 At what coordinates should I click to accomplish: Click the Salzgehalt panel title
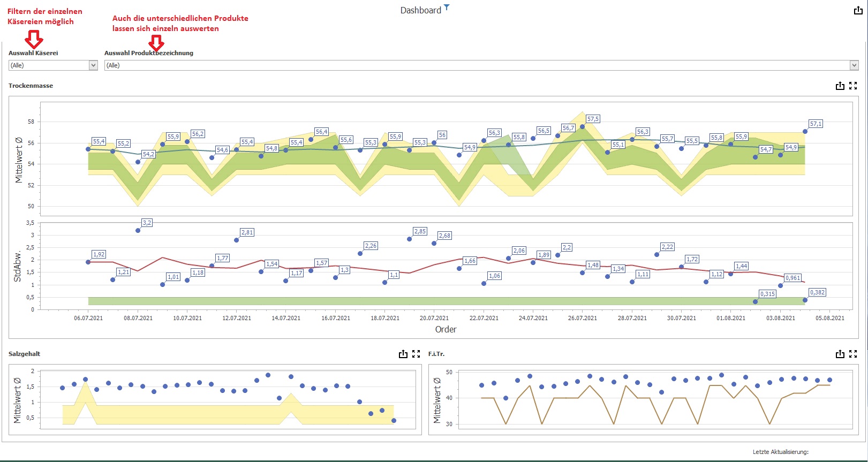[x=24, y=354]
